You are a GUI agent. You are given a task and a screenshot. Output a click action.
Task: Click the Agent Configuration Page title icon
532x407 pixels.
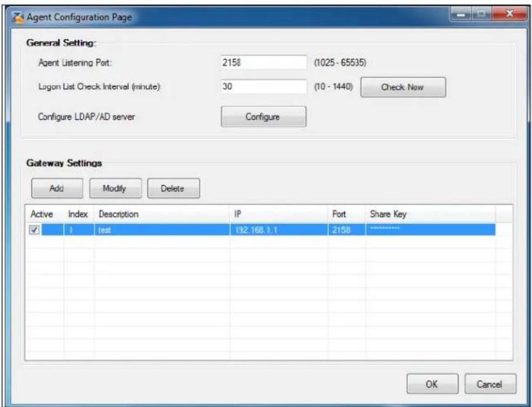click(19, 17)
